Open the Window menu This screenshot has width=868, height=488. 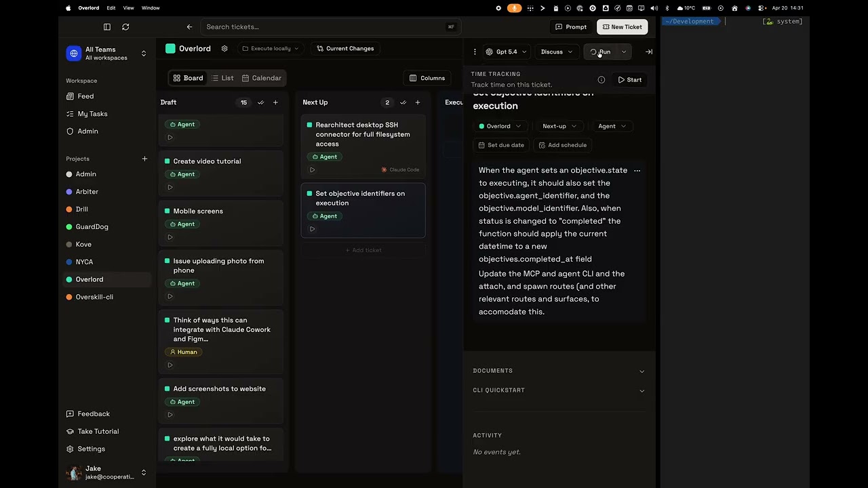click(x=151, y=8)
